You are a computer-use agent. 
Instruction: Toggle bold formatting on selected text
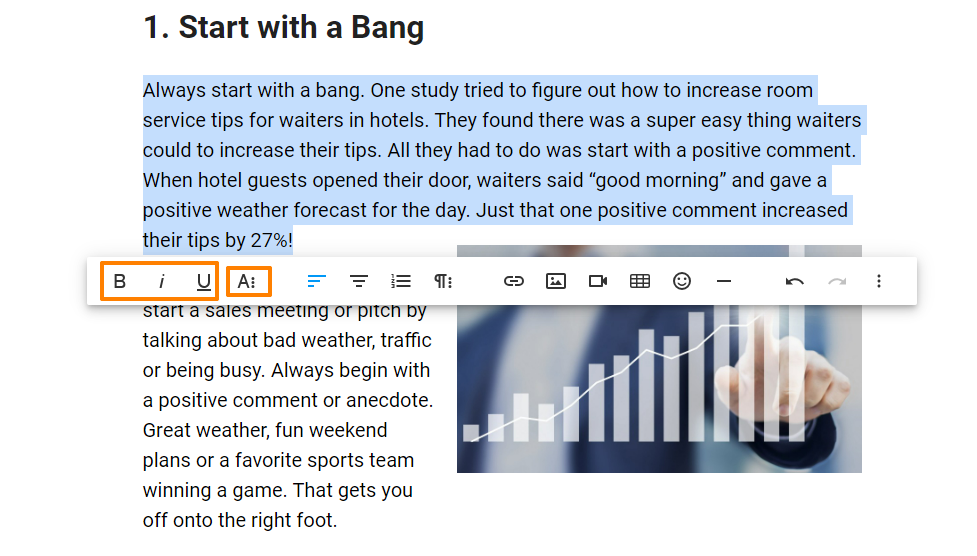(120, 281)
